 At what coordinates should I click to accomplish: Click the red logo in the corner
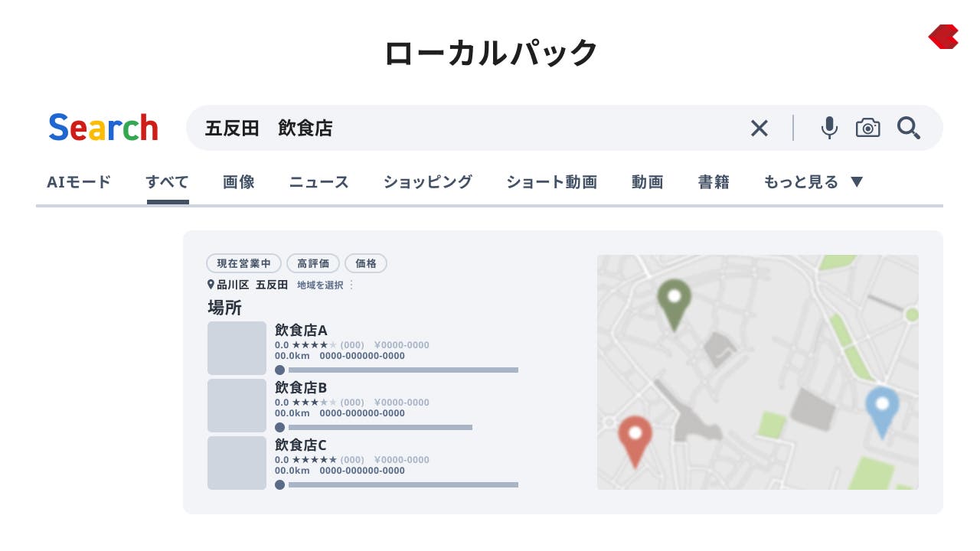(x=943, y=37)
